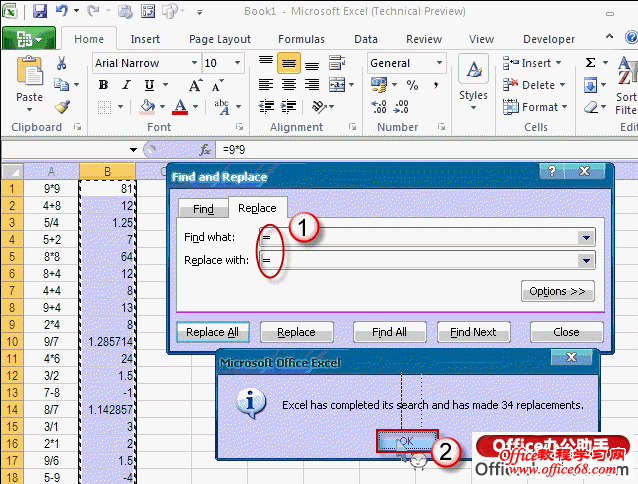Viewport: 638px width, 484px height.
Task: Toggle Bold formatting
Action: 103,85
